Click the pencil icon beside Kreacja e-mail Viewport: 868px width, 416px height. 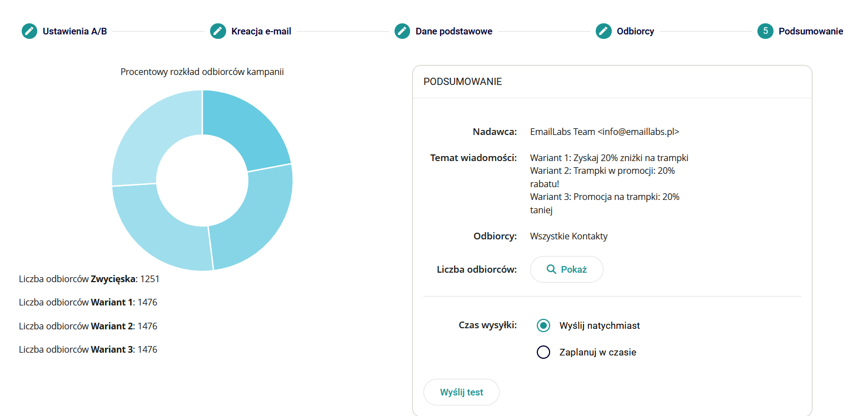218,31
